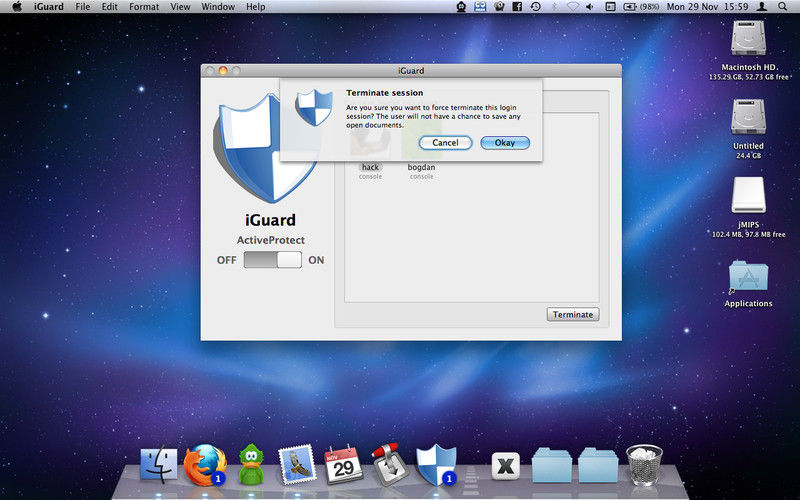Click the user account silhouette icon
Image resolution: width=800 pixels, height=500 pixels.
[762, 7]
